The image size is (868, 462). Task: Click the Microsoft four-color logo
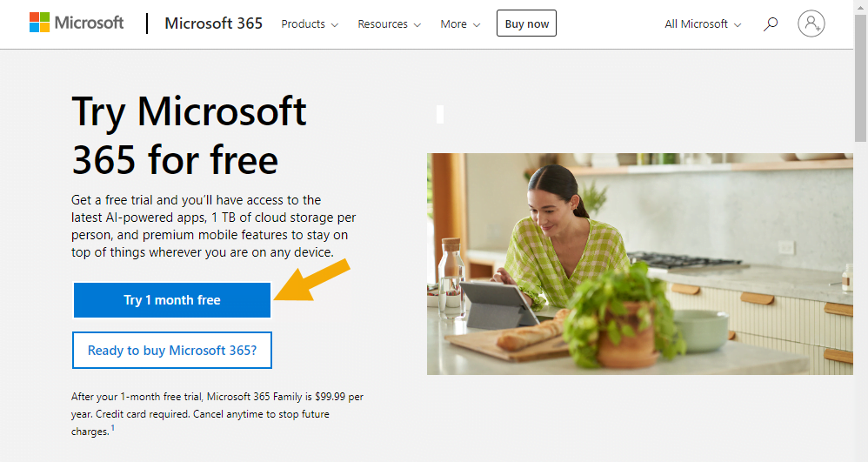pos(39,23)
